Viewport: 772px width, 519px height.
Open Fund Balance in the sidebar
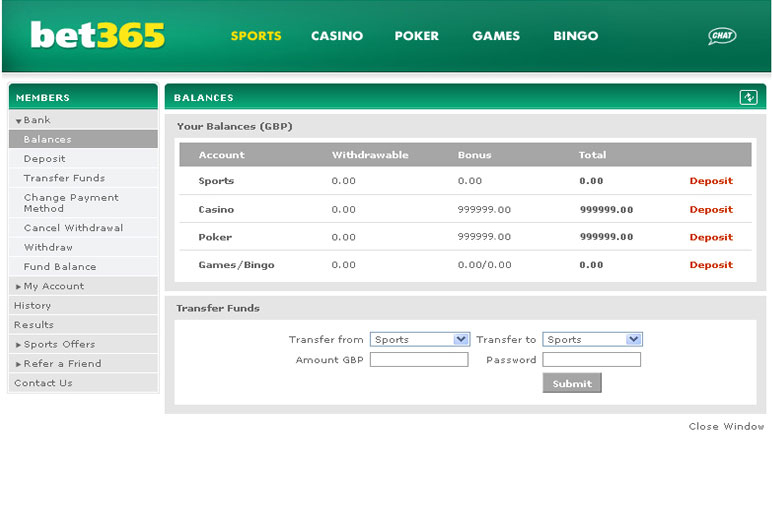click(83, 266)
